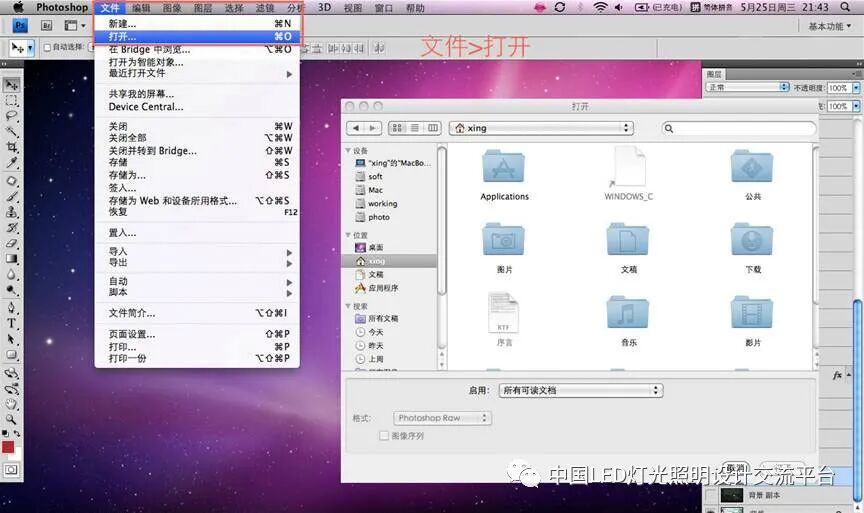The image size is (864, 513).
Task: Open the Apple menu
Action: [x=18, y=7]
